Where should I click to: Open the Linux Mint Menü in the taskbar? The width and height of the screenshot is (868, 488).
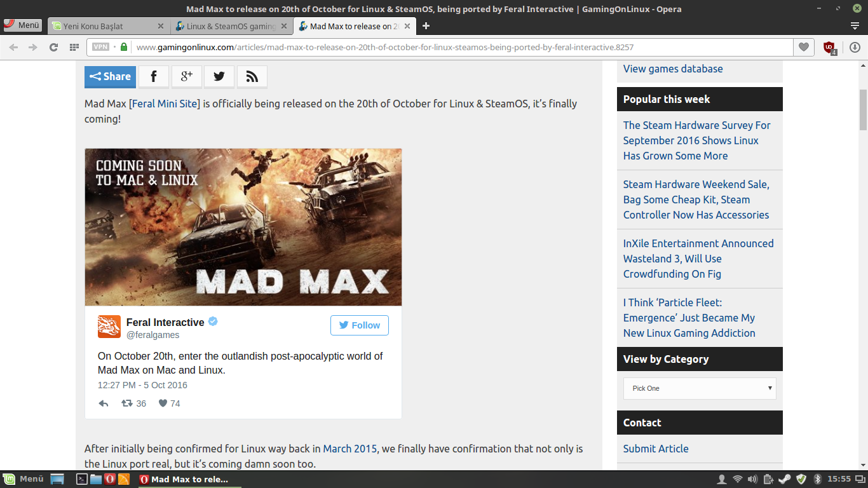23,479
